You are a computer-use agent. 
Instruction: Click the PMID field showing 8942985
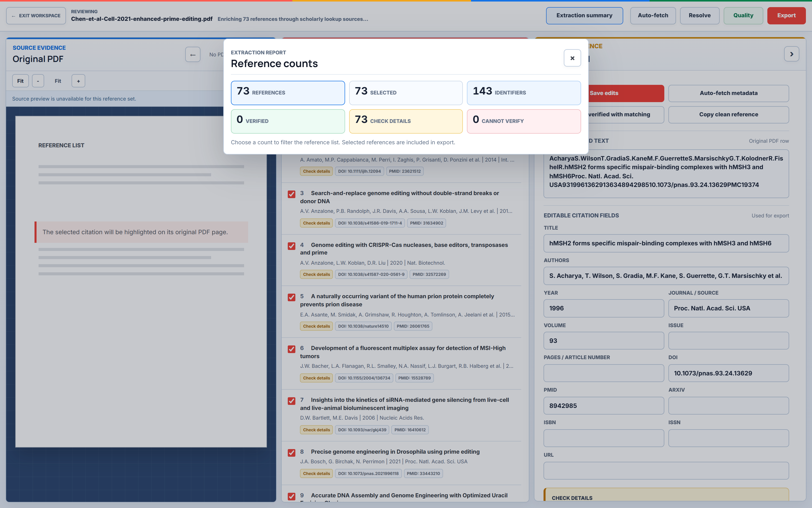tap(604, 406)
